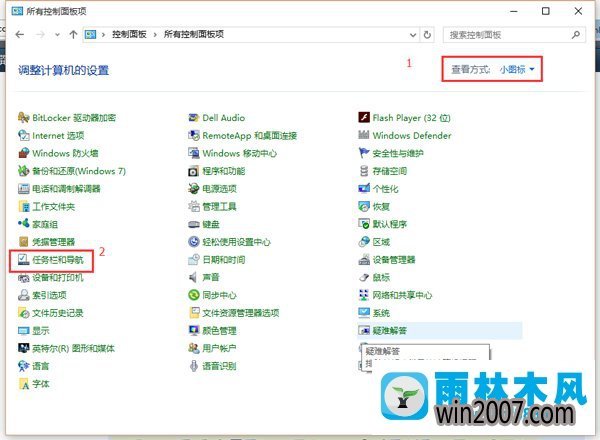
Task: Click the 同步中心 link
Action: (219, 295)
